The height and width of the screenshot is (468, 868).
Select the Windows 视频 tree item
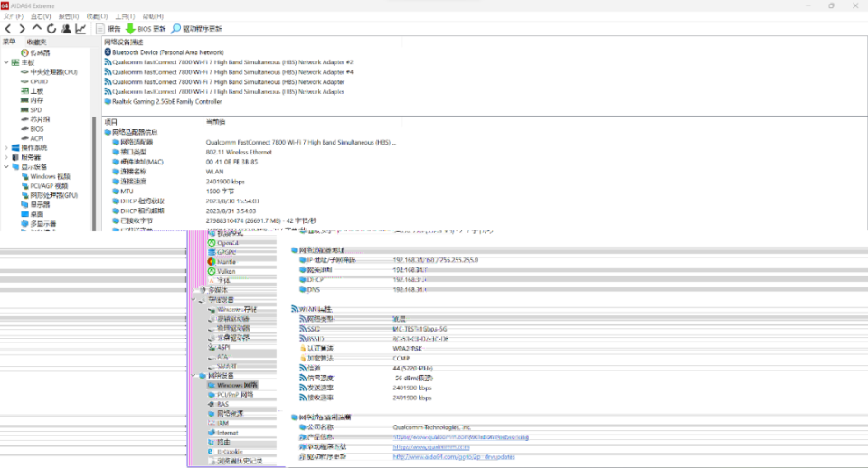[45, 176]
